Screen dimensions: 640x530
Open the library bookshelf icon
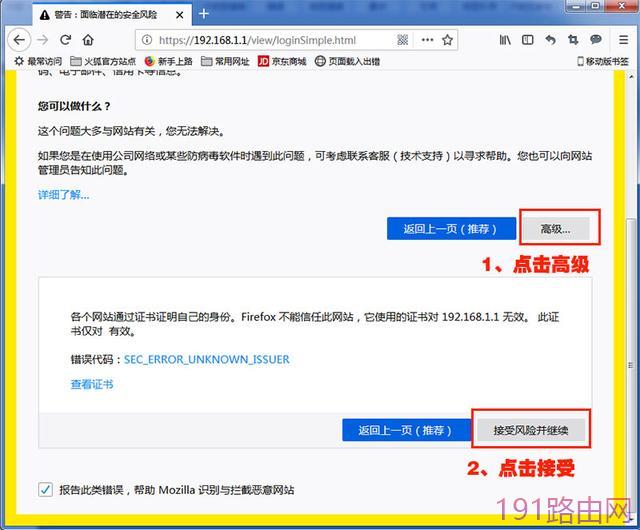point(505,40)
